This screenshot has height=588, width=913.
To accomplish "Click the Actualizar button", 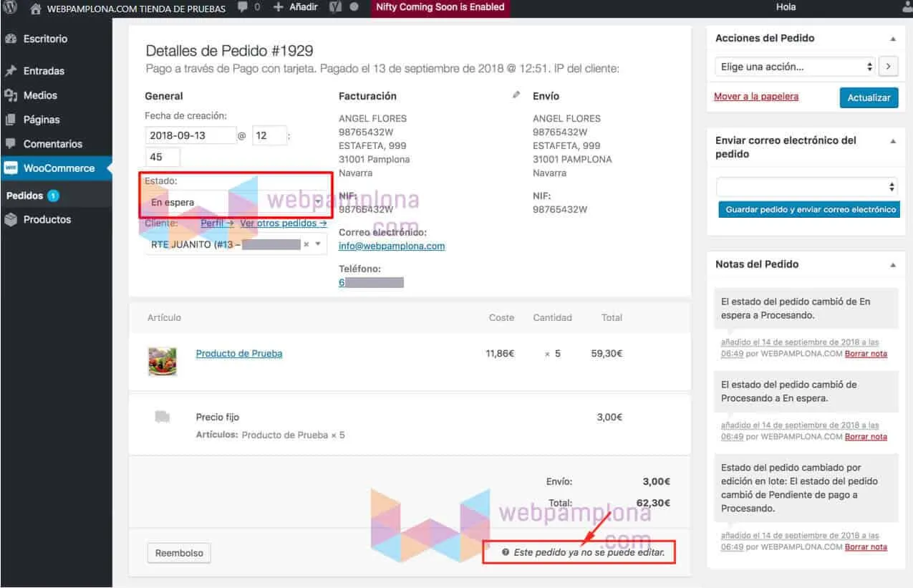I will (x=869, y=97).
